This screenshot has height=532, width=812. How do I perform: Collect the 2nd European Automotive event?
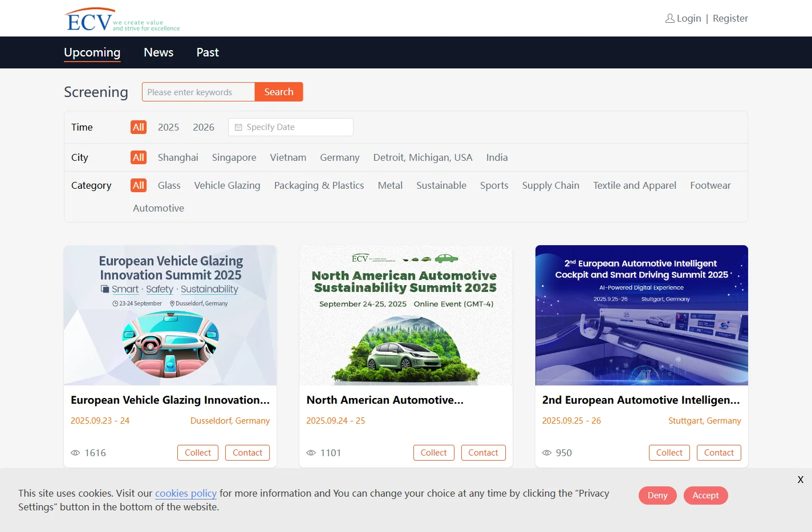point(669,453)
